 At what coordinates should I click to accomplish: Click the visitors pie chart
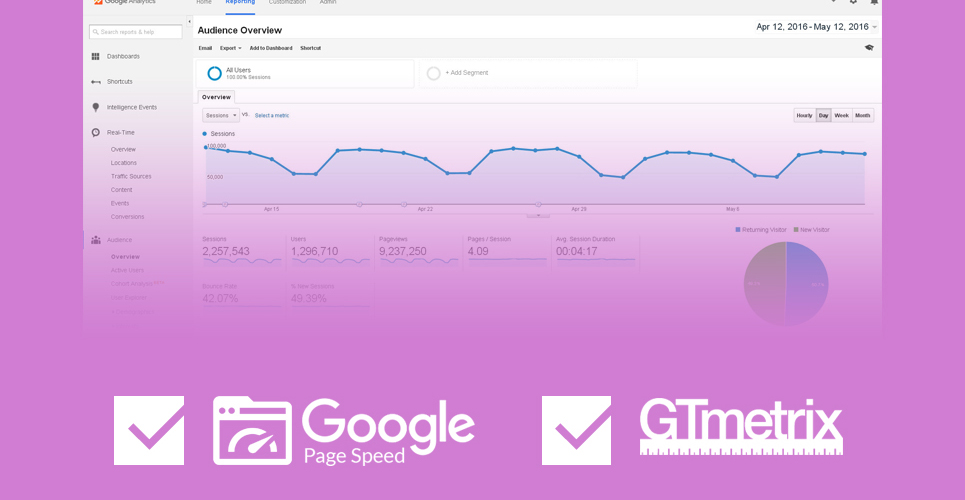click(x=786, y=283)
